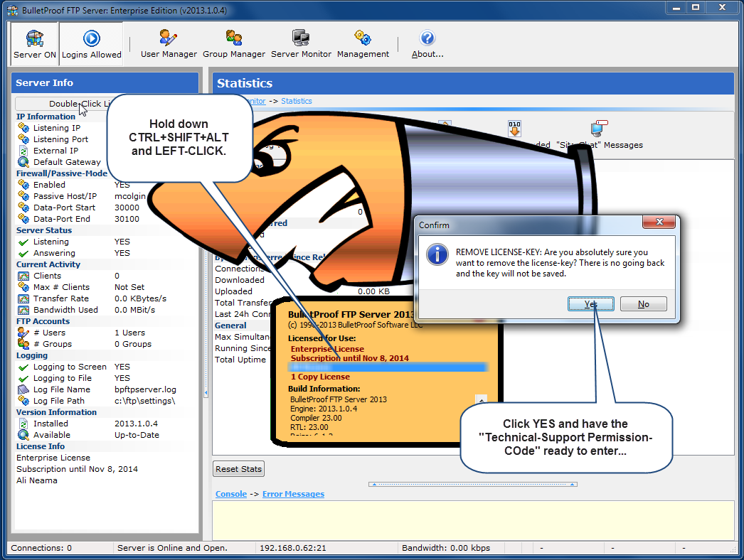The width and height of the screenshot is (744, 560).
Task: Open Management from toolbar
Action: [x=363, y=44]
